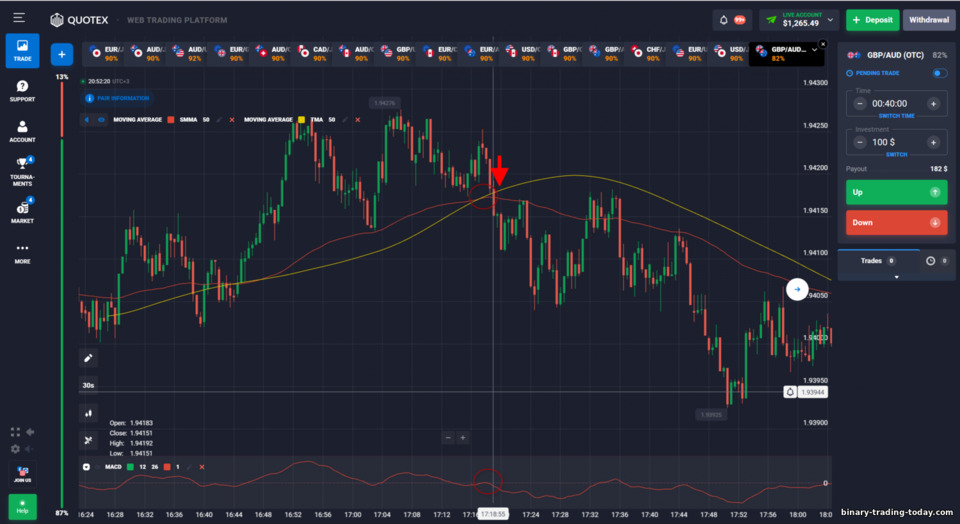Increase the investment amount with plus
This screenshot has width=960, height=524.
coord(933,142)
